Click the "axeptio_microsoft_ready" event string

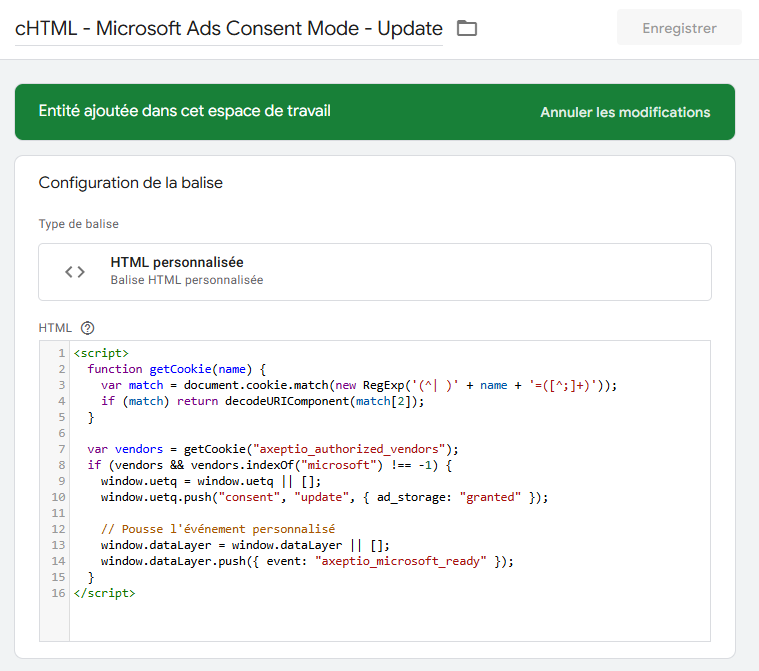pos(400,561)
